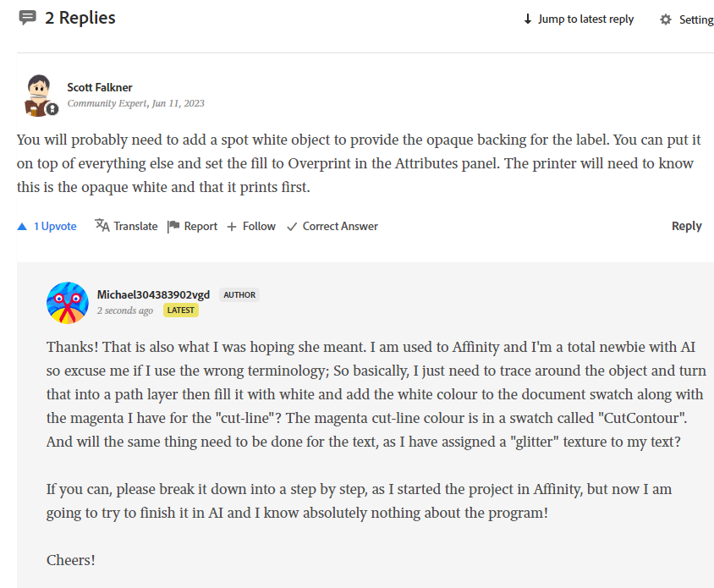714x588 pixels.
Task: Click the AUTHOR badge next to Michael
Action: 239,295
